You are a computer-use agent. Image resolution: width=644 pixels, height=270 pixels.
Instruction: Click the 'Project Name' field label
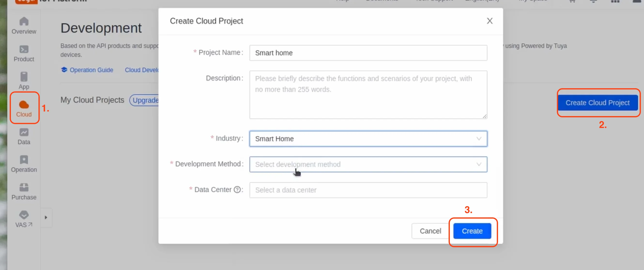tap(219, 52)
